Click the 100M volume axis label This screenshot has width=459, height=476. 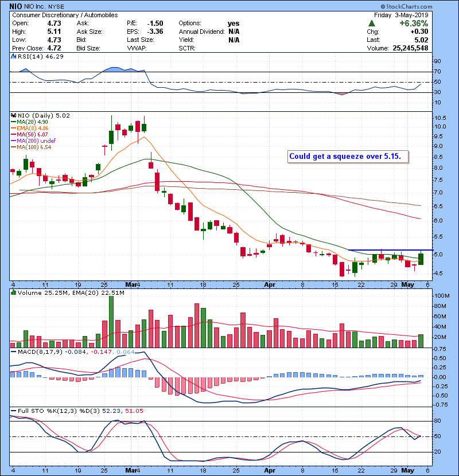click(442, 296)
